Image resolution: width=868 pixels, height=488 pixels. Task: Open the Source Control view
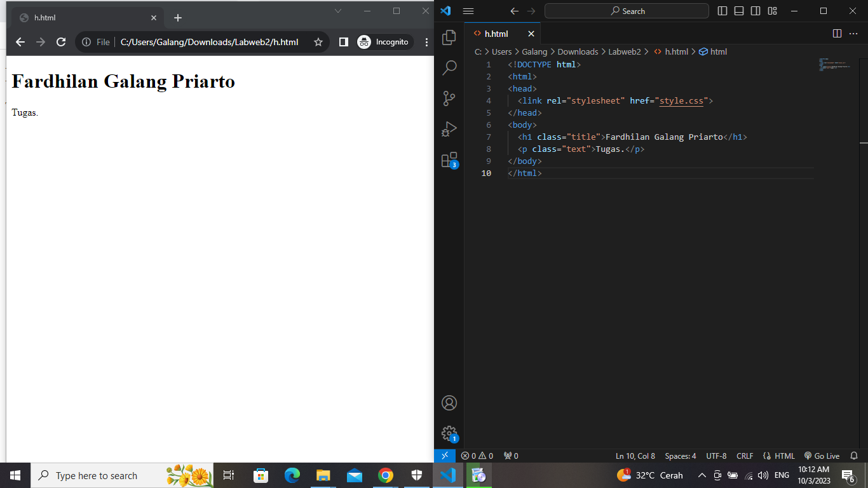[449, 98]
